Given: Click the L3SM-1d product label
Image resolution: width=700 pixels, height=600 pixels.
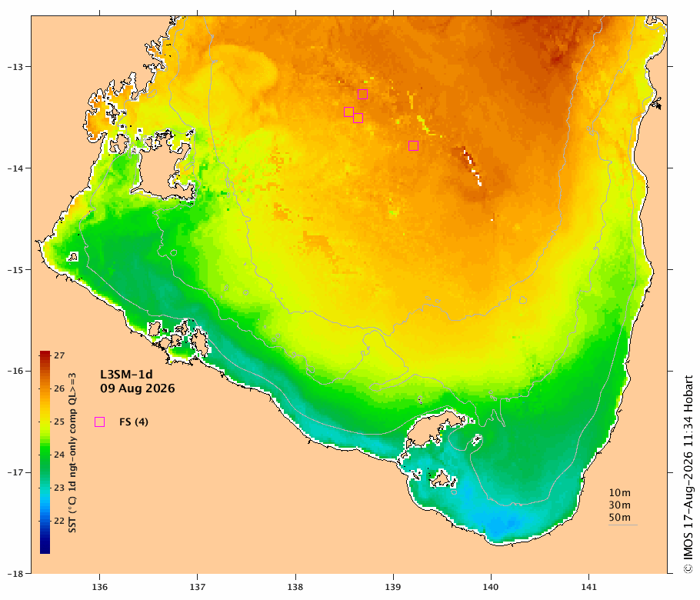Looking at the screenshot, I should (x=126, y=374).
